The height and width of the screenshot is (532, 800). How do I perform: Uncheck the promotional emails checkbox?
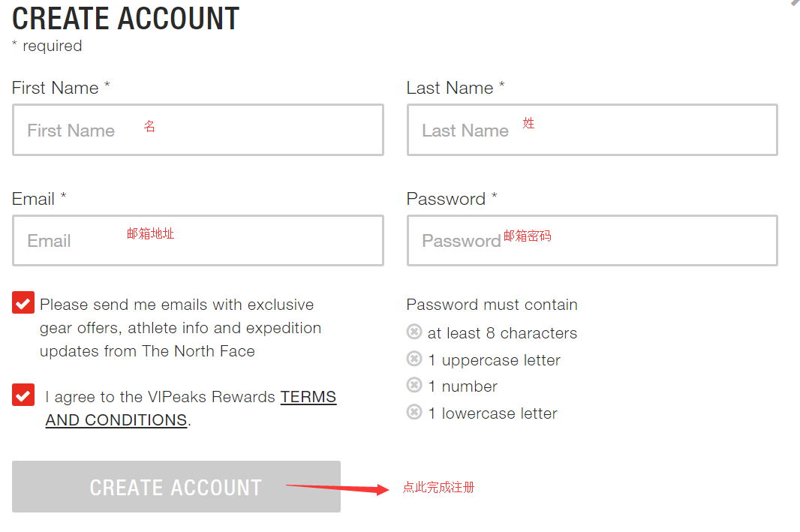click(23, 303)
